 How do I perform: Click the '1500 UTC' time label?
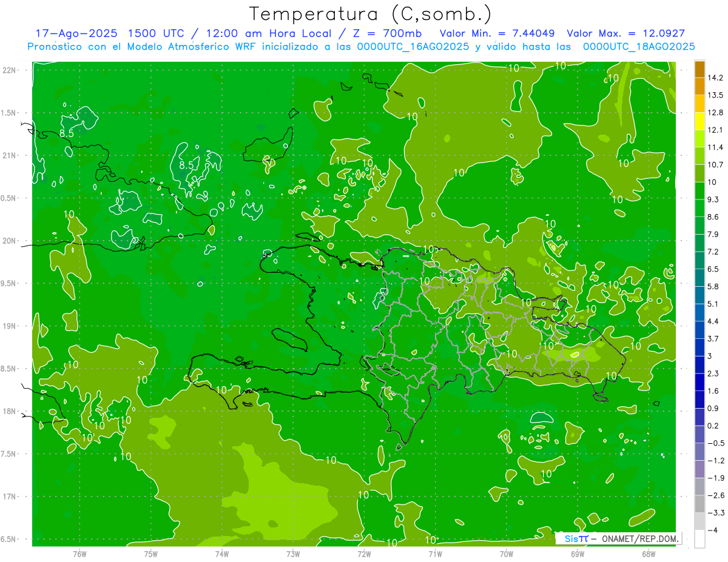tap(157, 33)
